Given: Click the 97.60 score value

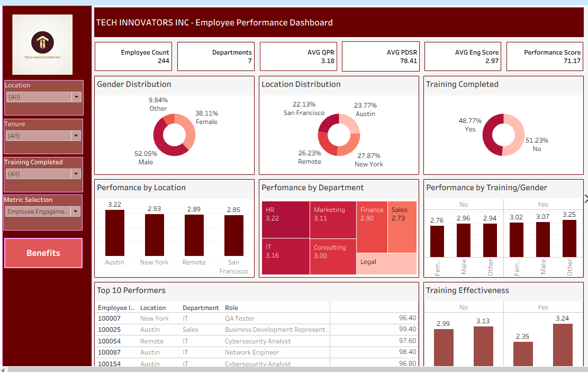Looking at the screenshot, I should 408,341.
